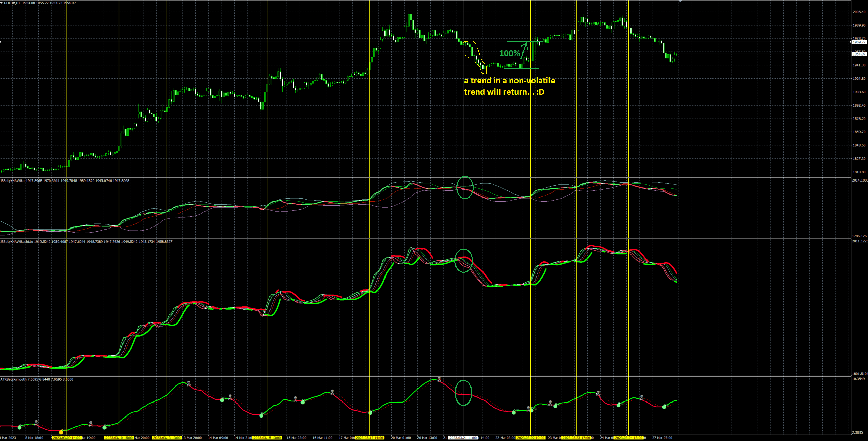Select the yellow 'a trend in a non-volatile' text
This screenshot has height=441, width=868.
[509, 81]
